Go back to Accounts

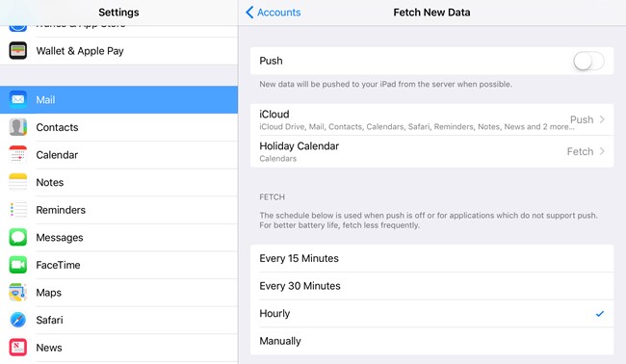point(274,13)
